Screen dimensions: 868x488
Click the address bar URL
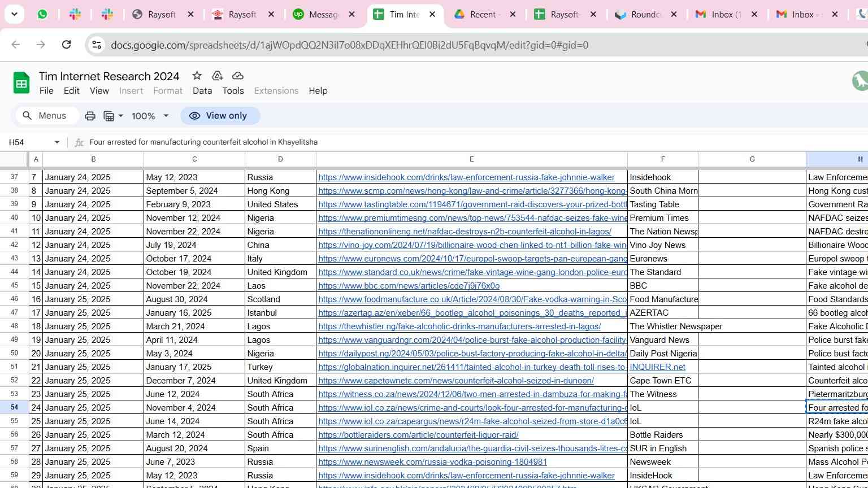click(350, 45)
